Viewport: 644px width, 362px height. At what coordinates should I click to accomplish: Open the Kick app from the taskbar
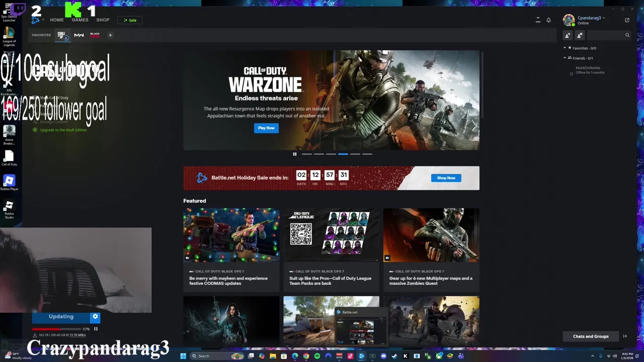tap(406, 356)
